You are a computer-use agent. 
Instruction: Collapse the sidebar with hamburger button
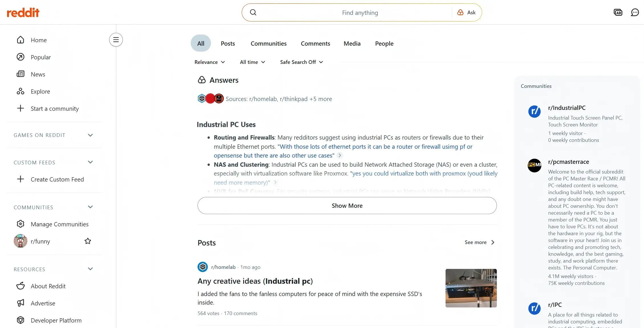pos(116,40)
